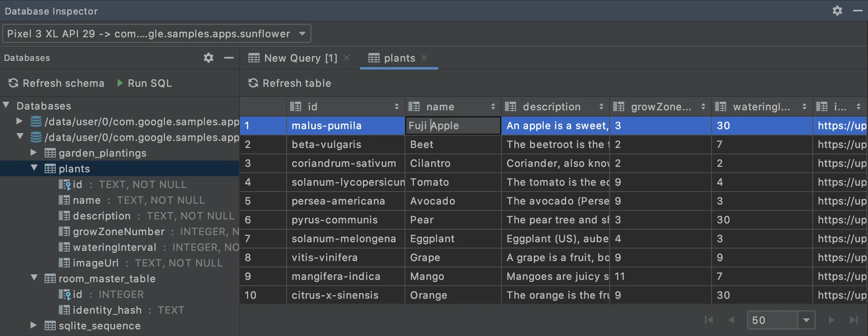Click the Refresh table icon
Screen dimensions: 868x336
[x=253, y=83]
